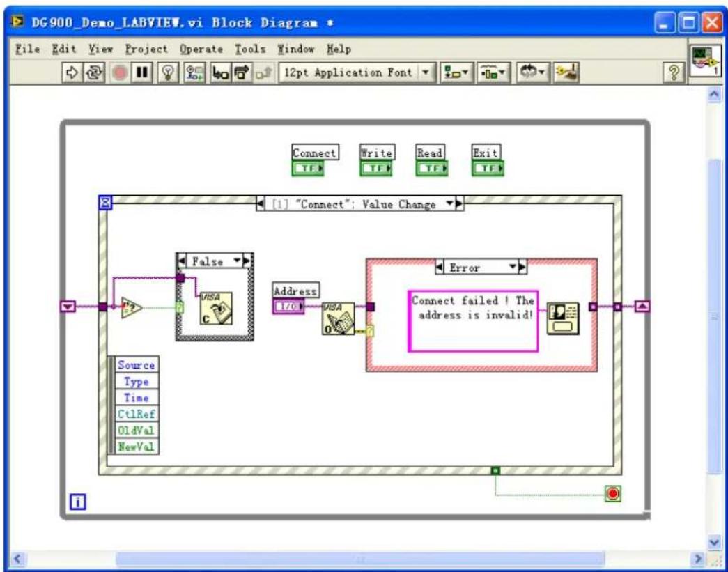Open the View menu
The image size is (728, 572).
pos(101,49)
